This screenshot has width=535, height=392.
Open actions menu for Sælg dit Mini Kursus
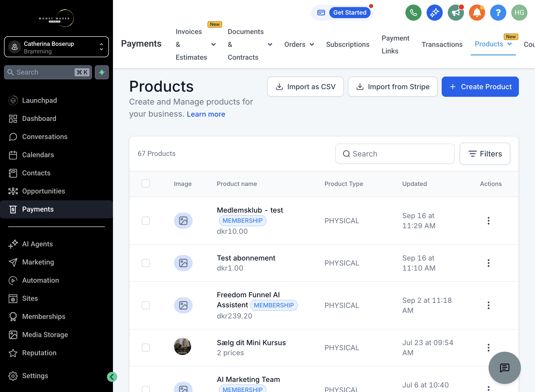coord(488,348)
